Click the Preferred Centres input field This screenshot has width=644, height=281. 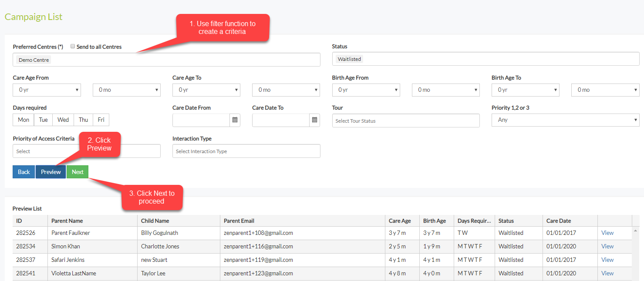pyautogui.click(x=167, y=60)
